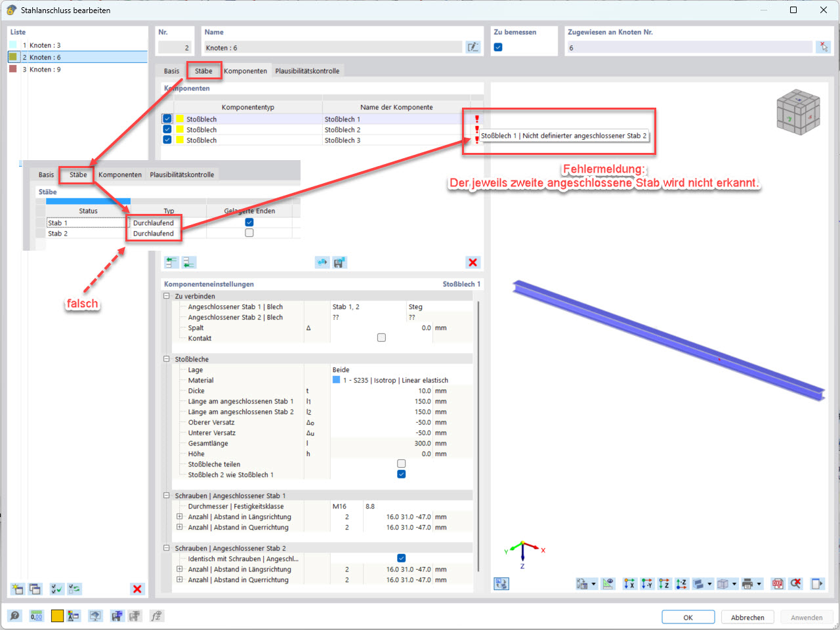Create a new component via star icon
This screenshot has width=840, height=630.
(x=18, y=589)
